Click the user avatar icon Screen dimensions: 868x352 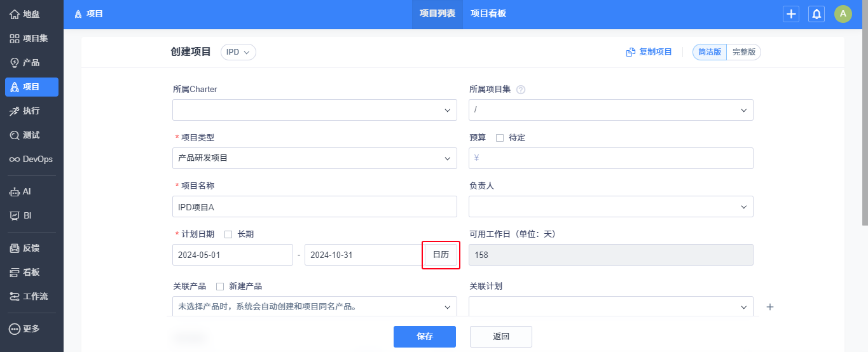[x=843, y=14]
